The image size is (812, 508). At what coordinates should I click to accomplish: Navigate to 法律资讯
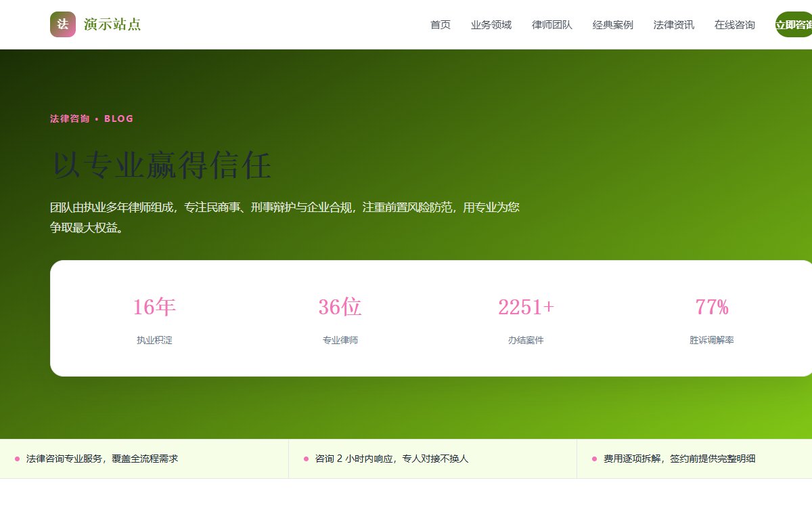coord(674,25)
